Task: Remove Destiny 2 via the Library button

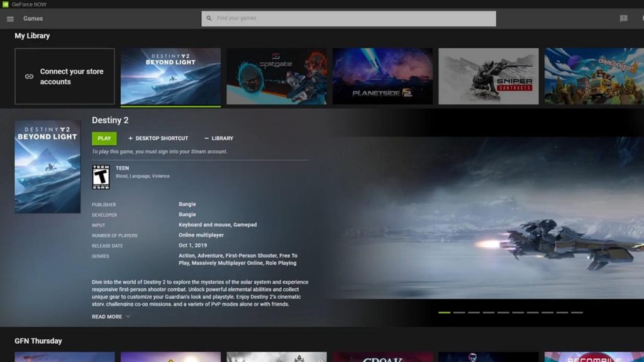Action: pyautogui.click(x=219, y=138)
